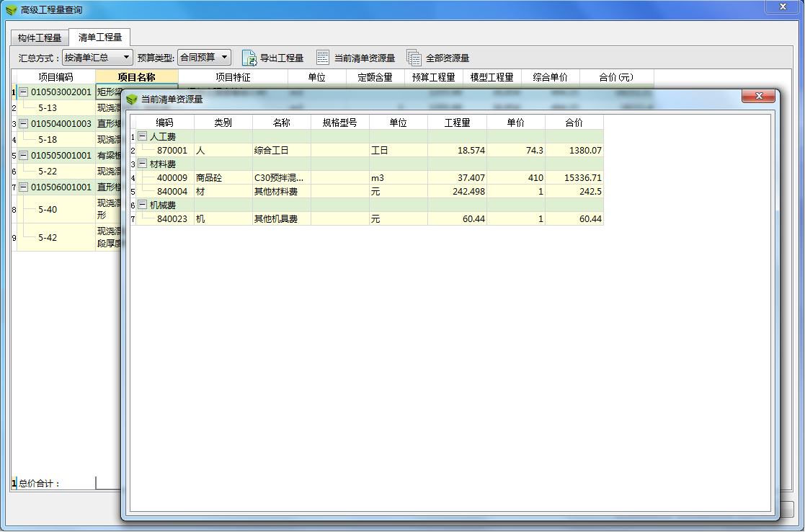
Task: Click the 名称 column header in dialog
Action: [x=282, y=123]
